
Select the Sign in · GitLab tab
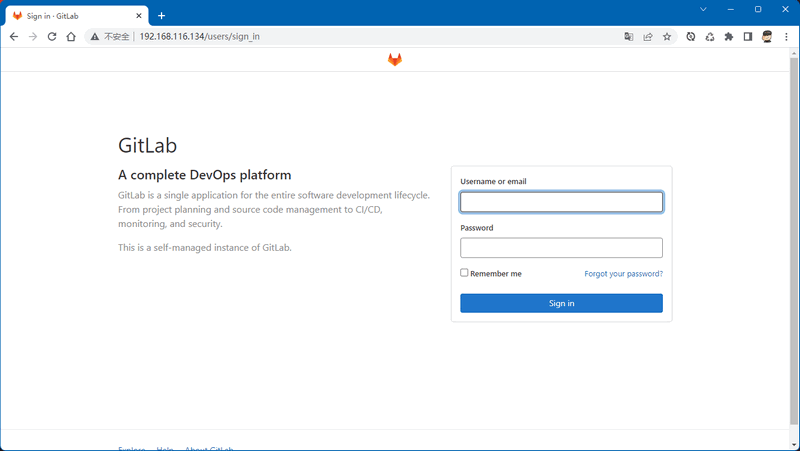(x=77, y=16)
